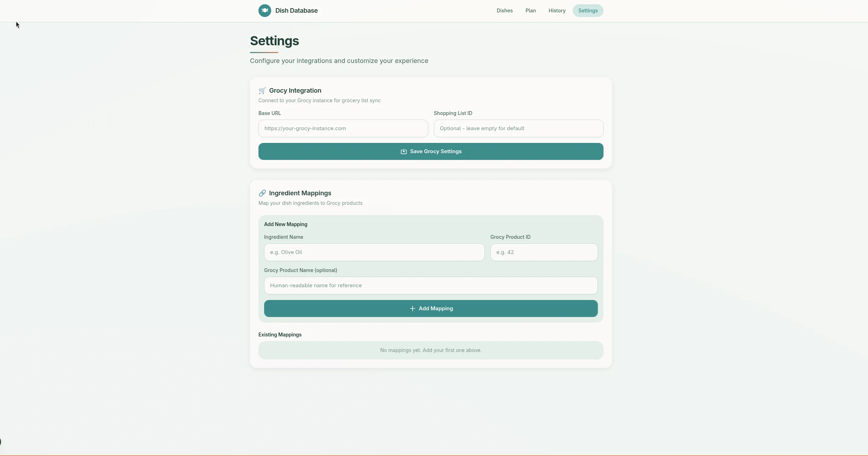Click the Save Grocy Settings button

tap(430, 151)
